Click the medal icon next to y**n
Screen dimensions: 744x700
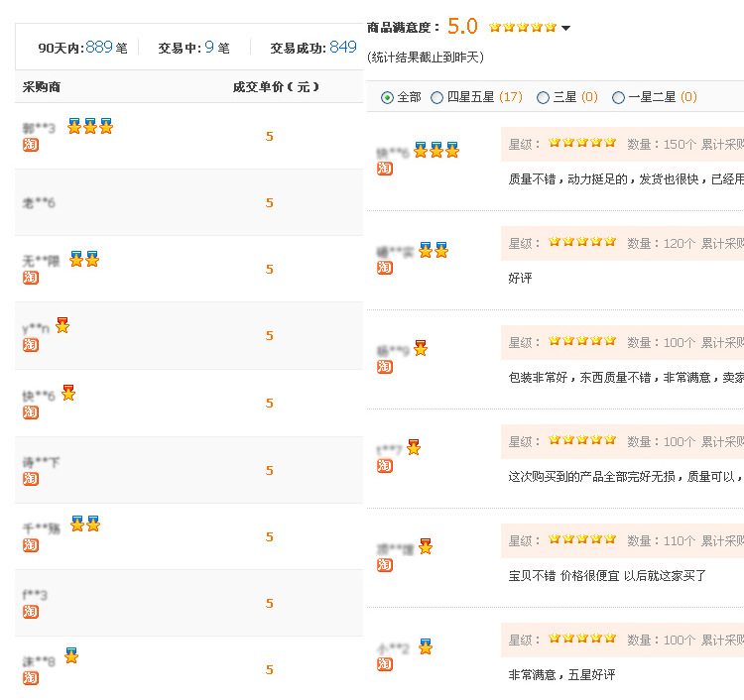tap(62, 325)
